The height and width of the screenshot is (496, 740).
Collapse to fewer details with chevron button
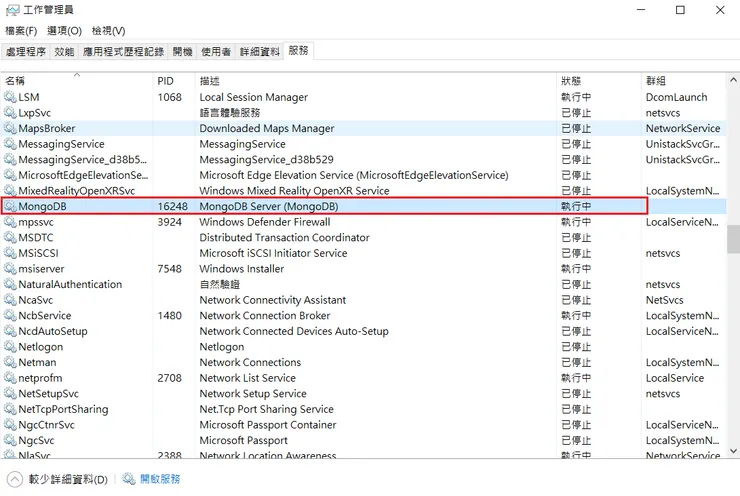click(x=15, y=480)
